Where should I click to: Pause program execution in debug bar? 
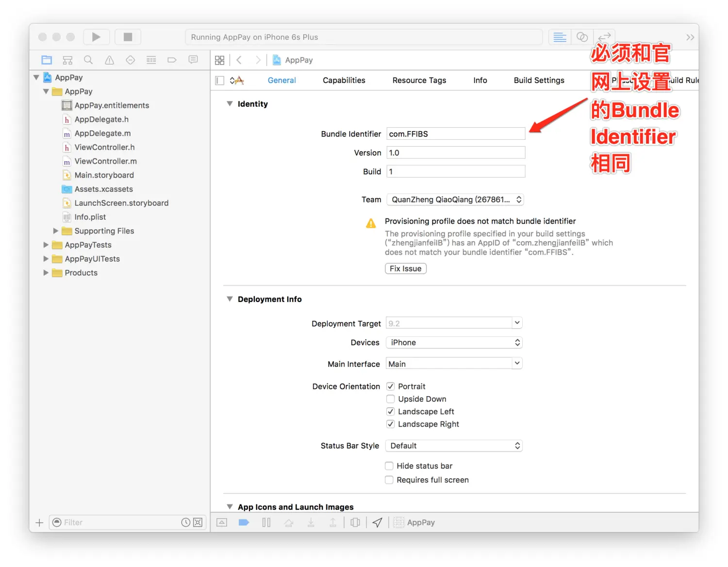coord(266,522)
